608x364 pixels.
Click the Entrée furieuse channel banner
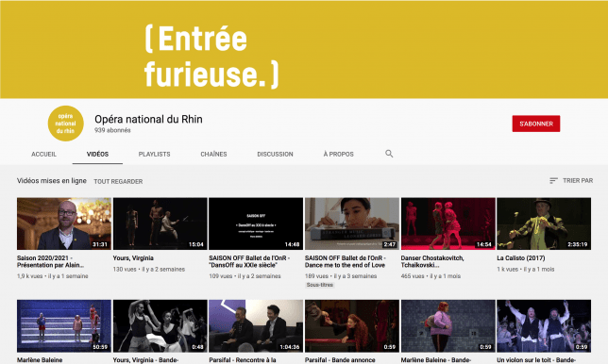(x=304, y=50)
